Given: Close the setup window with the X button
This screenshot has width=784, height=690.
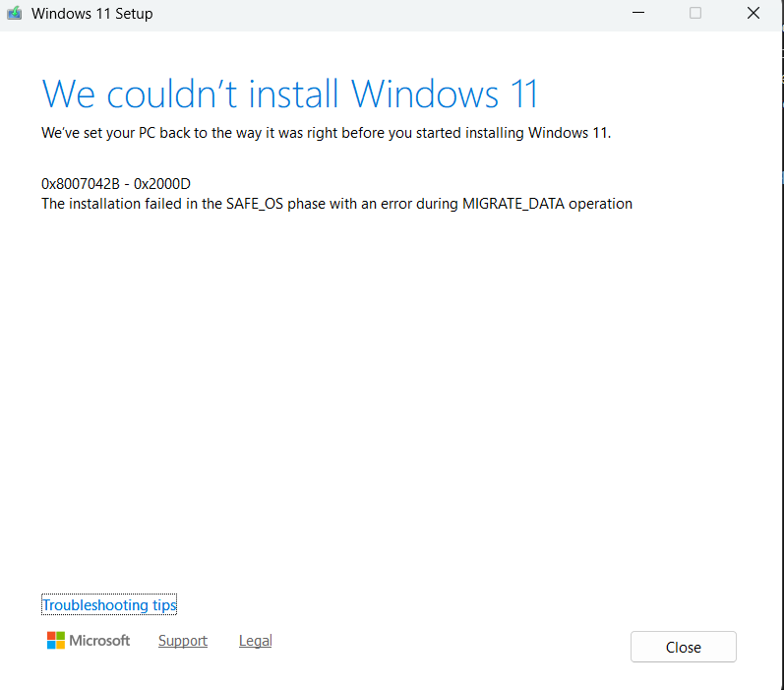Looking at the screenshot, I should click(x=754, y=13).
